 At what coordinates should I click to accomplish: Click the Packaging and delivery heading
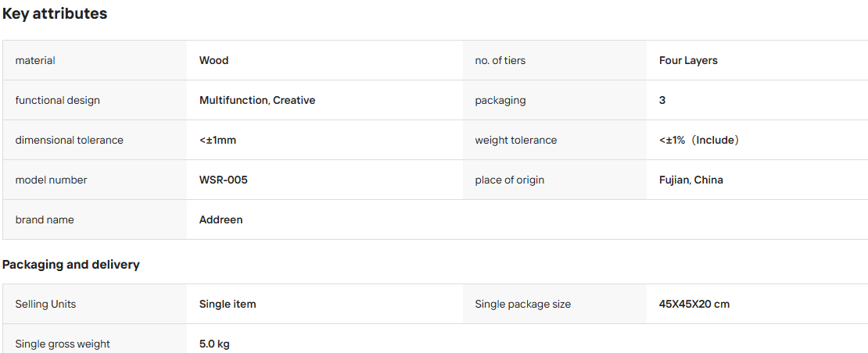point(71,265)
